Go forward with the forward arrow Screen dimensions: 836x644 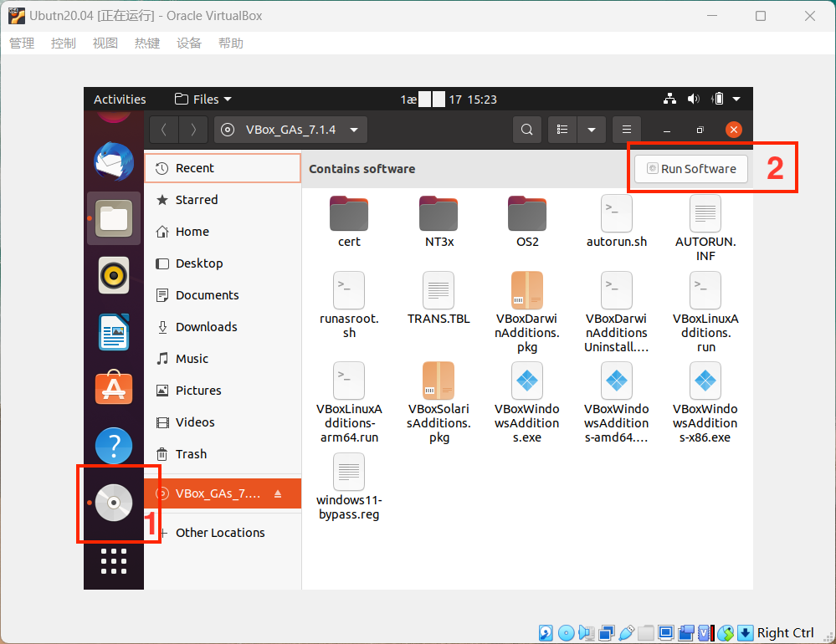(x=193, y=130)
